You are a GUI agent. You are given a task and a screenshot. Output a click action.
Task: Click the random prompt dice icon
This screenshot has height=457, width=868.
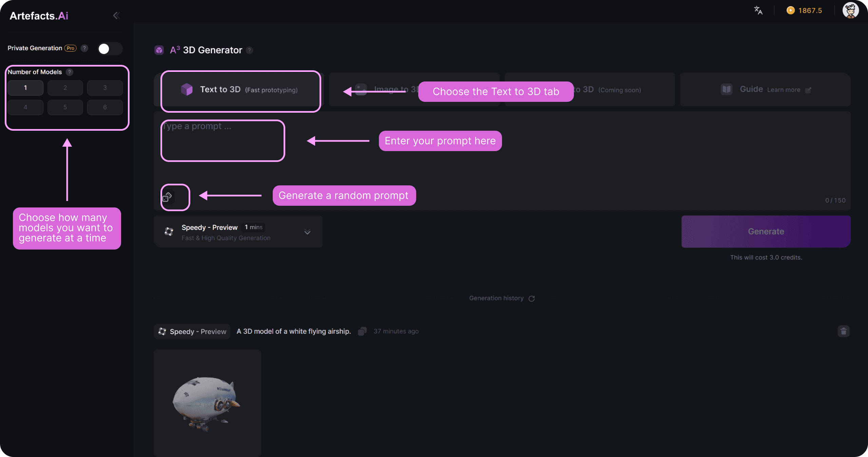pyautogui.click(x=167, y=197)
